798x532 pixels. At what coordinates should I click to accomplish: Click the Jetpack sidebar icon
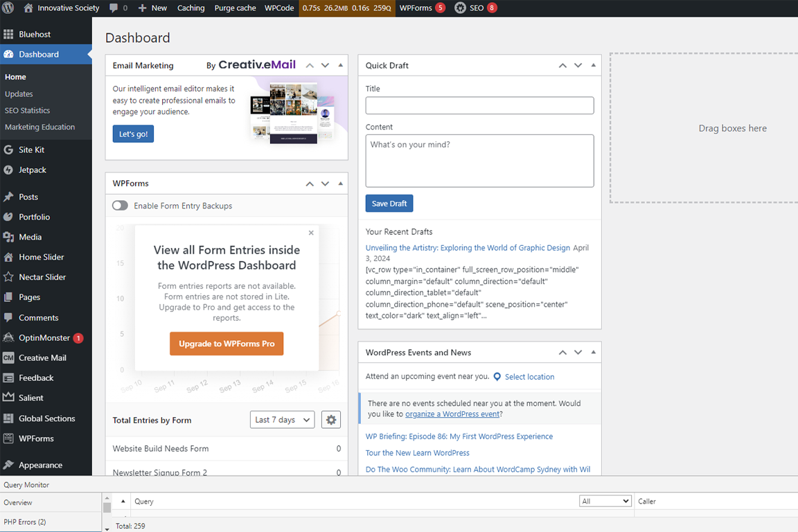pyautogui.click(x=8, y=170)
